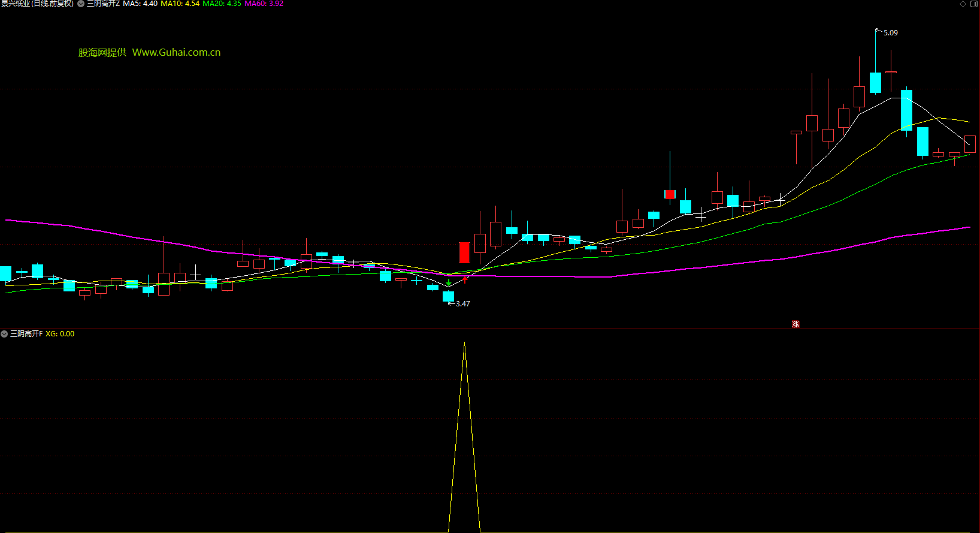Viewport: 980px width, 533px height.
Task: Toggle the side panel layout icon
Action: pyautogui.click(x=973, y=4)
